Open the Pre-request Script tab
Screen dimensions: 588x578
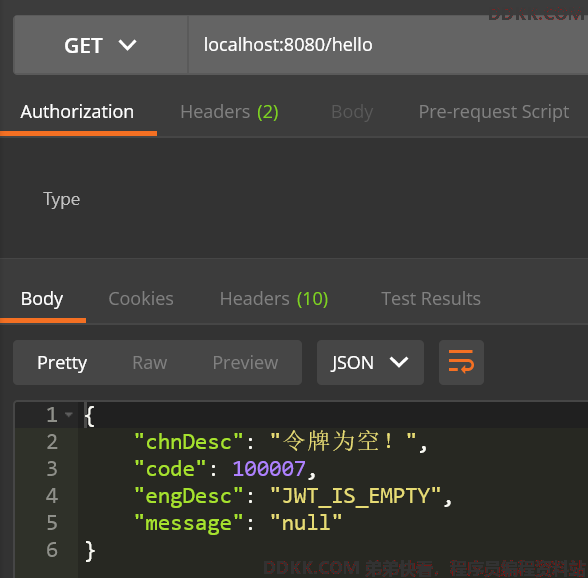pos(494,112)
